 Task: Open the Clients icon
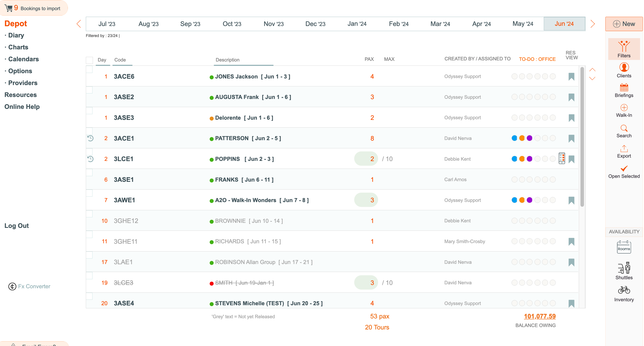point(623,67)
